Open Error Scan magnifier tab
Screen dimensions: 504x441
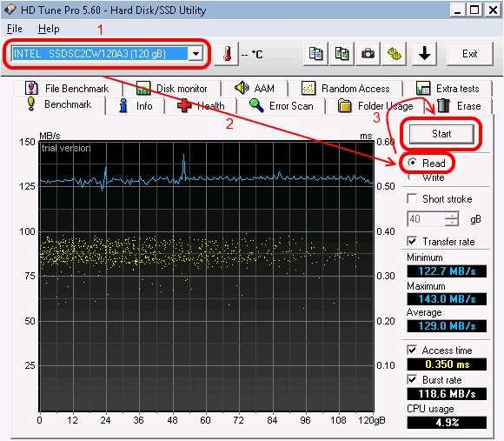tap(282, 106)
